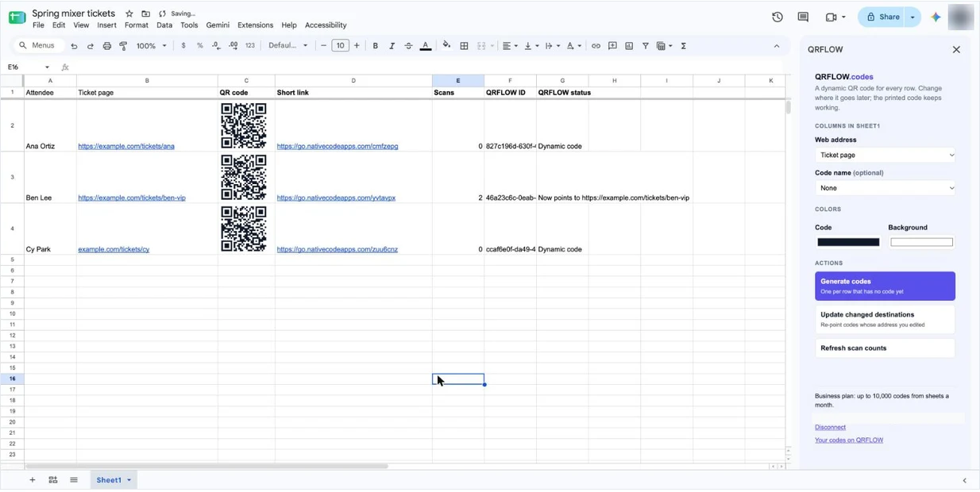The image size is (980, 492).
Task: Open fill color picker
Action: 446,46
